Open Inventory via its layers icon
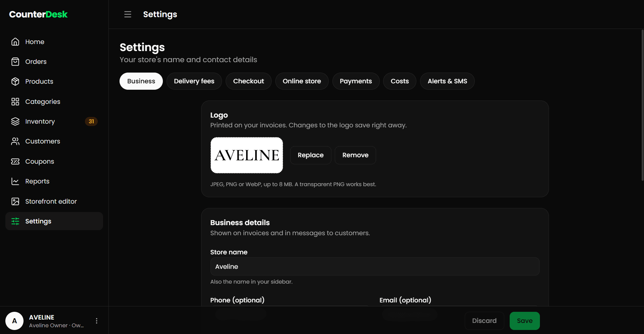Image resolution: width=644 pixels, height=334 pixels. pyautogui.click(x=15, y=121)
